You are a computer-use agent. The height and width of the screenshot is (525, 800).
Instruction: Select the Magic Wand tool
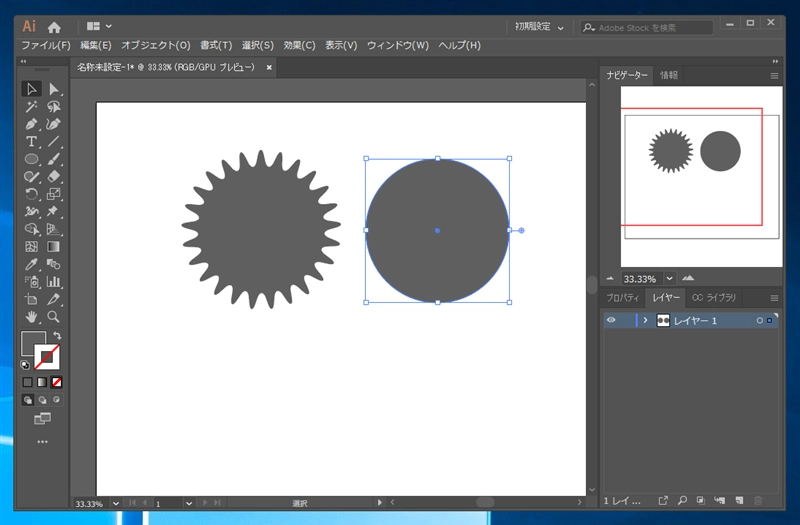(x=32, y=107)
